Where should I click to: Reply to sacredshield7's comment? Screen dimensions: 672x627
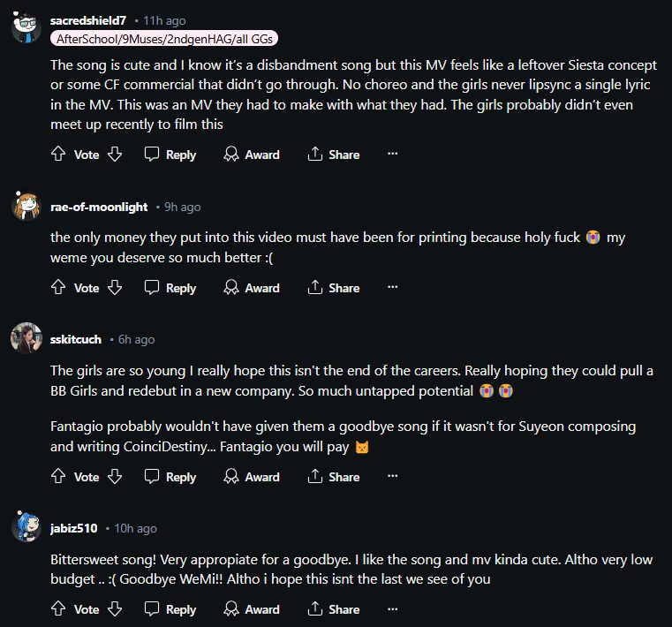tap(170, 155)
